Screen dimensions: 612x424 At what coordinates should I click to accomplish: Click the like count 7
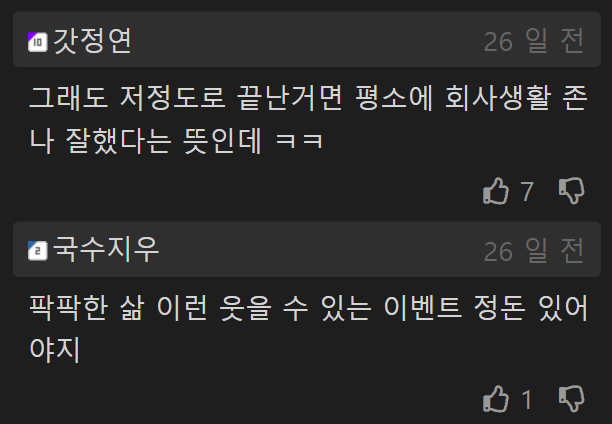527,191
